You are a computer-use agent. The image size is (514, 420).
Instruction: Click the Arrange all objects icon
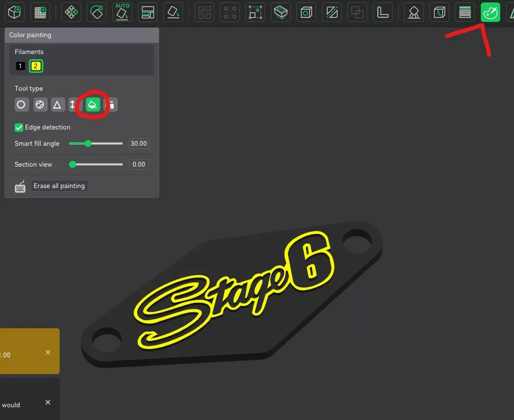148,12
